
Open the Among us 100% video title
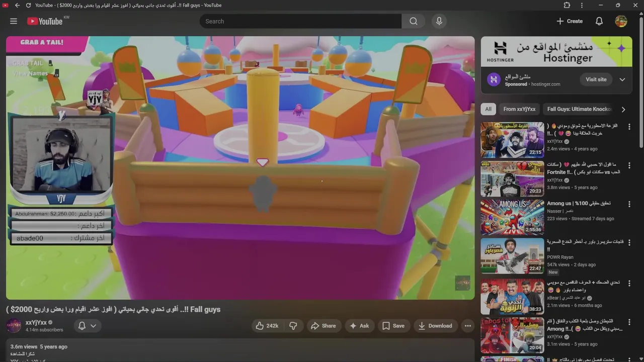[579, 204]
